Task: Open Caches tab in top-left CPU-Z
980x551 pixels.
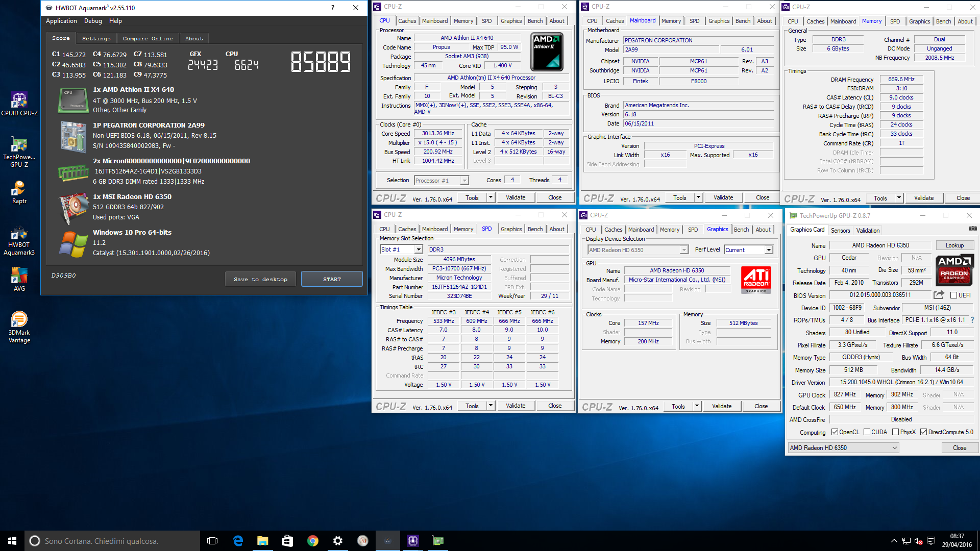Action: coord(407,21)
